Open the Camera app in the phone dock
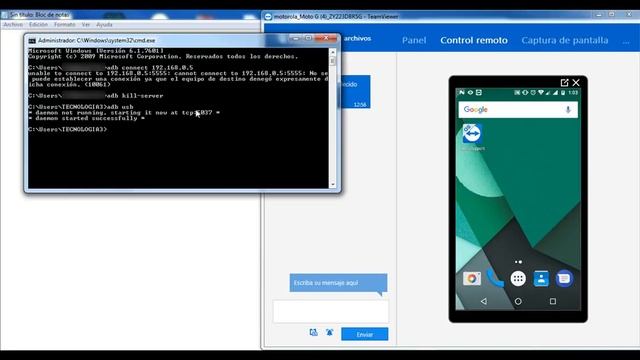Image resolution: width=640 pixels, height=360 pixels. point(472,279)
